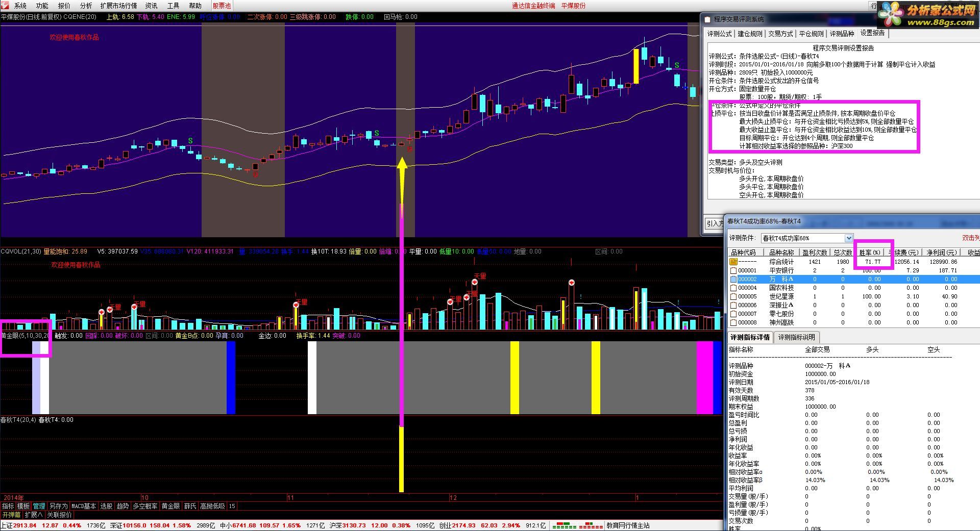980x531 pixels.
Task: Switch to the 交易方式 tab
Action: pyautogui.click(x=780, y=34)
